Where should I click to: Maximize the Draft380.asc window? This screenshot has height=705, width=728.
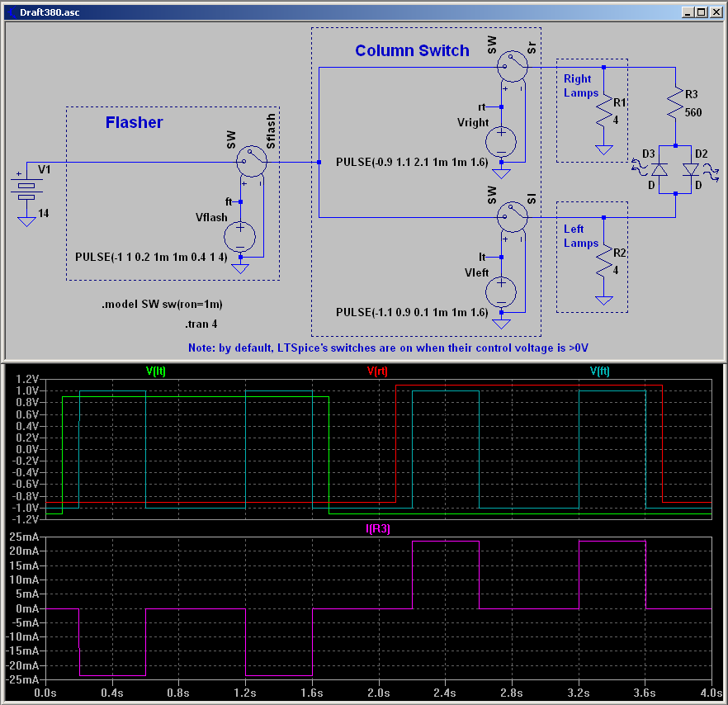702,12
